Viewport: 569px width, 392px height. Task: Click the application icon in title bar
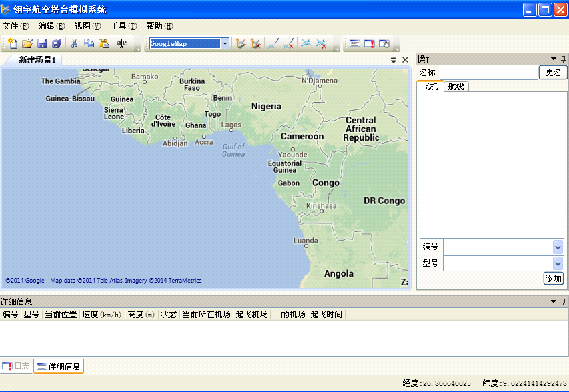coord(5,9)
